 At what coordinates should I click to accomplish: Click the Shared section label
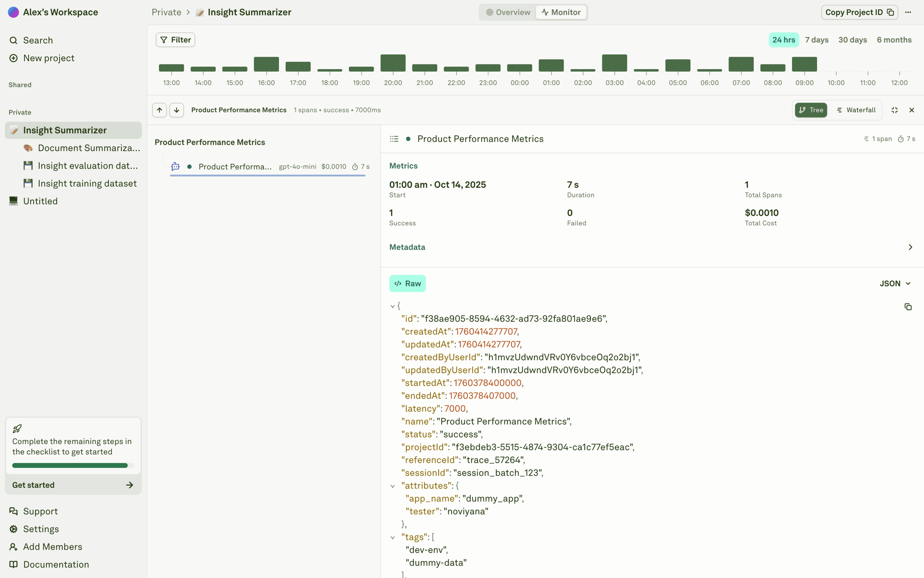coord(20,85)
